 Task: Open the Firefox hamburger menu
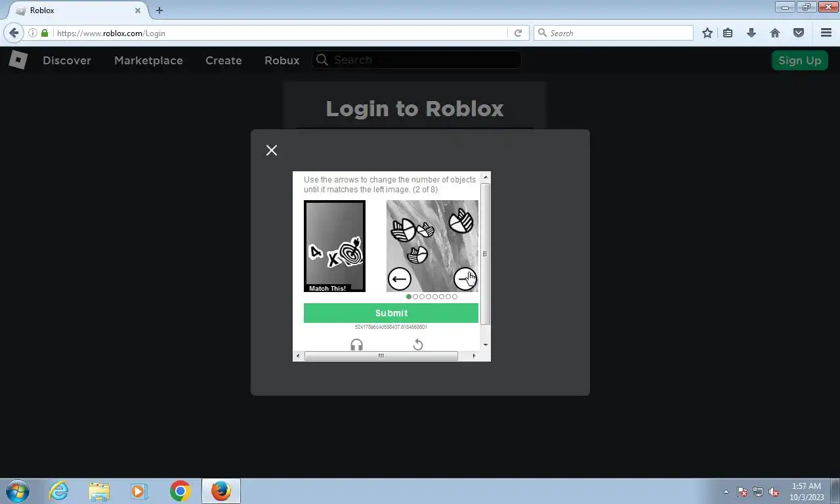826,33
